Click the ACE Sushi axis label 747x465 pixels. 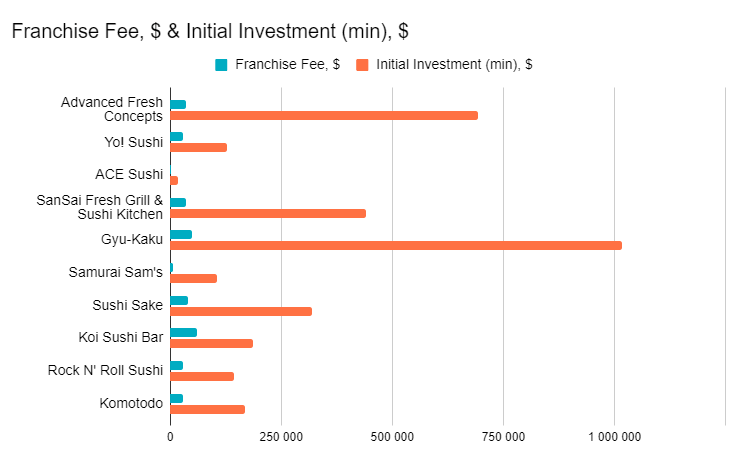click(129, 174)
